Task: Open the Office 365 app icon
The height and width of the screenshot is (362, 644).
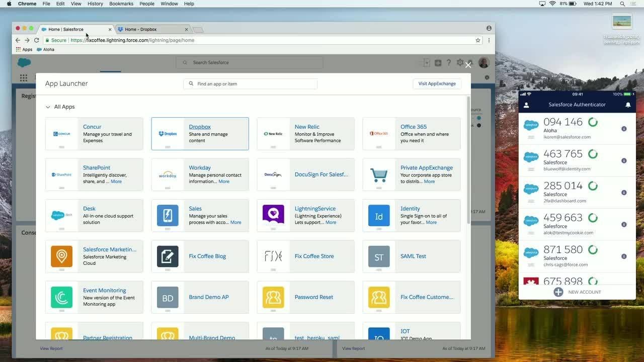Action: tap(379, 134)
